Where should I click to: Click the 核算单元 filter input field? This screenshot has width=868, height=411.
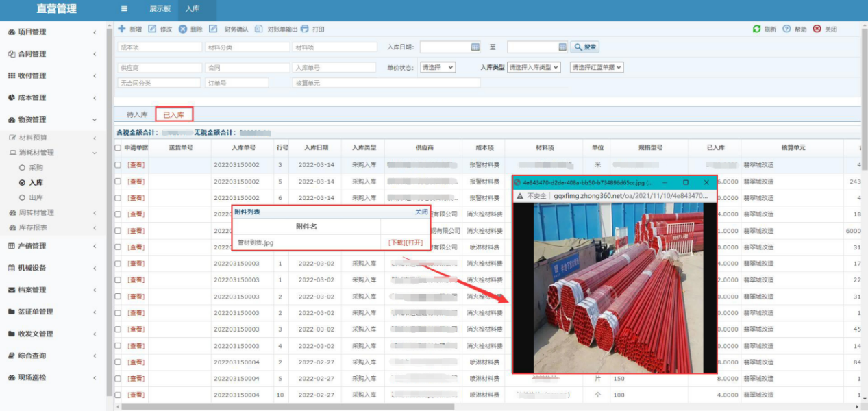coord(386,83)
